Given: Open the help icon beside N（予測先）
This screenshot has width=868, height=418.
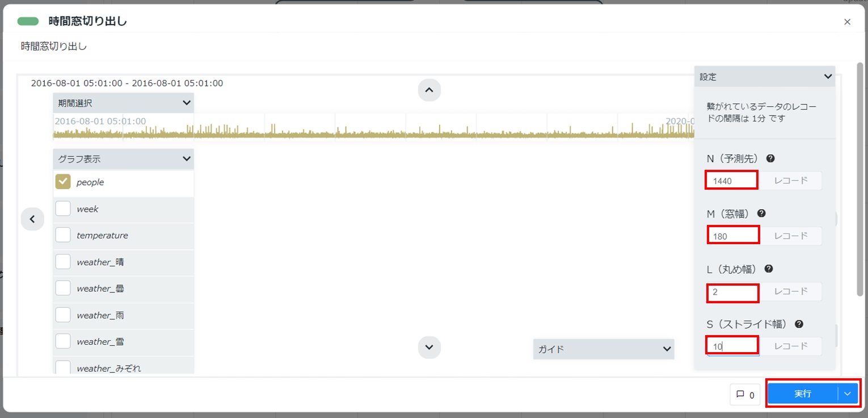Looking at the screenshot, I should 770,158.
